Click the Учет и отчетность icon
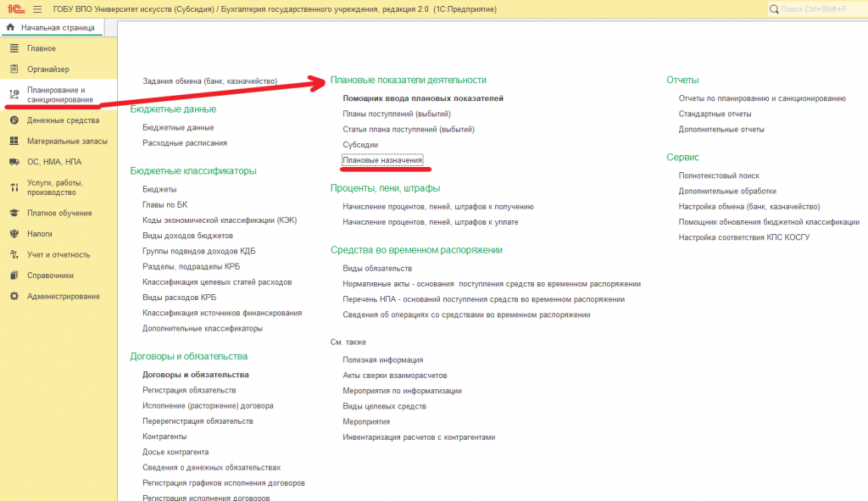This screenshot has height=501, width=868. (x=14, y=254)
